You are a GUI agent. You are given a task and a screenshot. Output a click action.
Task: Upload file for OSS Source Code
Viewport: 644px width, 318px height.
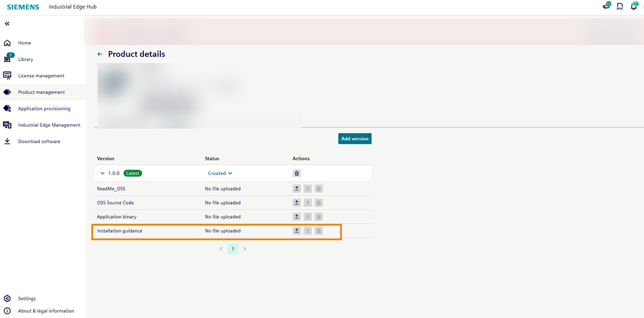[297, 203]
